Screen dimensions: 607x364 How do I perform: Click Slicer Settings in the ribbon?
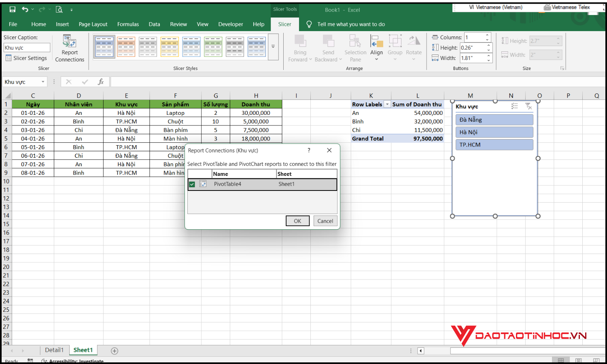point(26,58)
